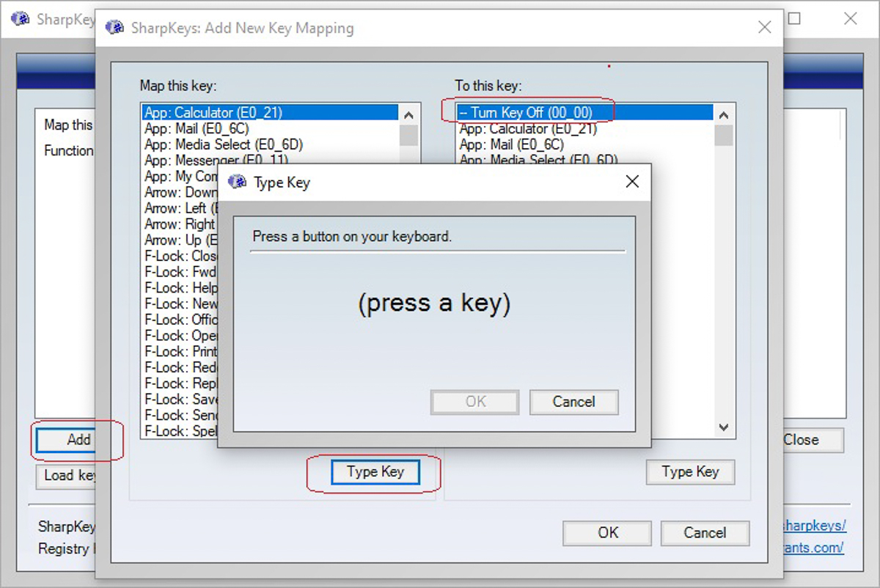
Task: Open the sharpkeys/ link in main window
Action: (x=814, y=526)
